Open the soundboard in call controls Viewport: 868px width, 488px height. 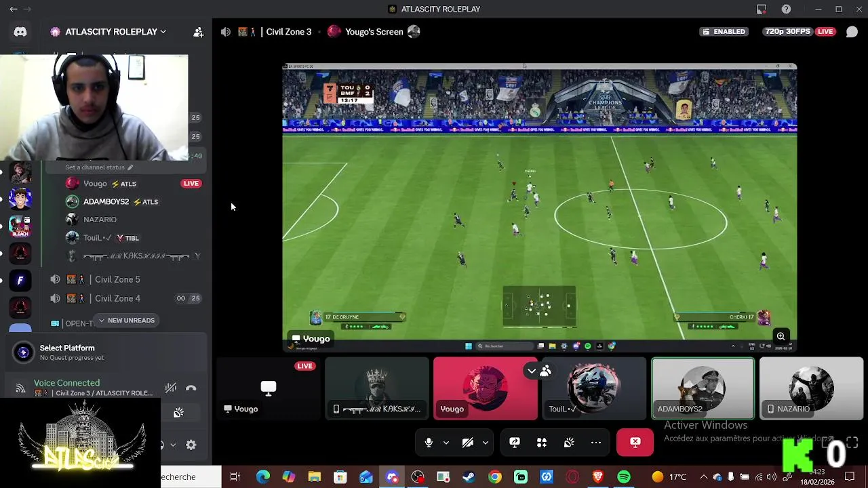point(568,443)
